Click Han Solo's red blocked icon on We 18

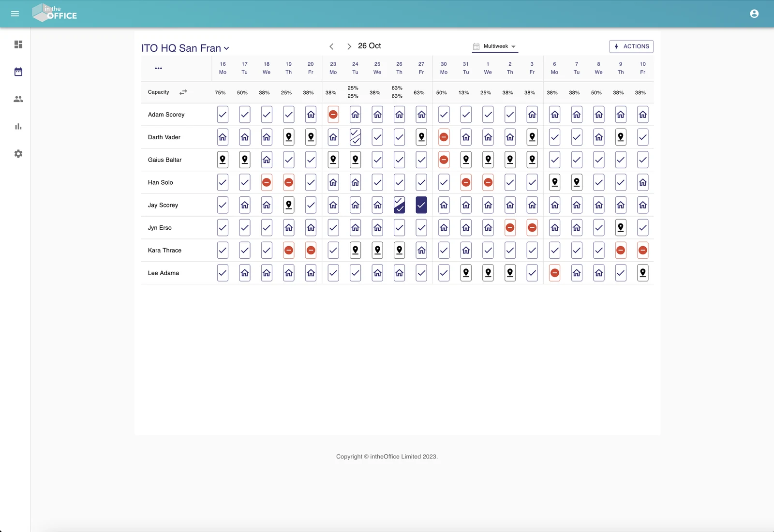[267, 182]
